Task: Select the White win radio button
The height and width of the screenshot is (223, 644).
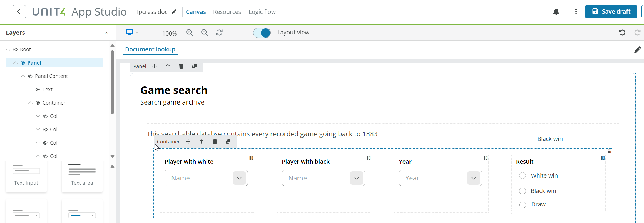Action: pos(523,176)
